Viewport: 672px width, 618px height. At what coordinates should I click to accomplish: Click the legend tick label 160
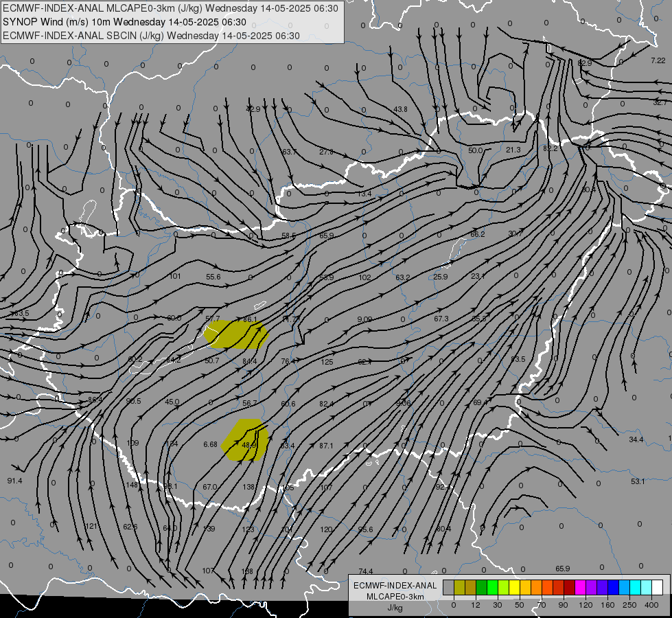[607, 605]
